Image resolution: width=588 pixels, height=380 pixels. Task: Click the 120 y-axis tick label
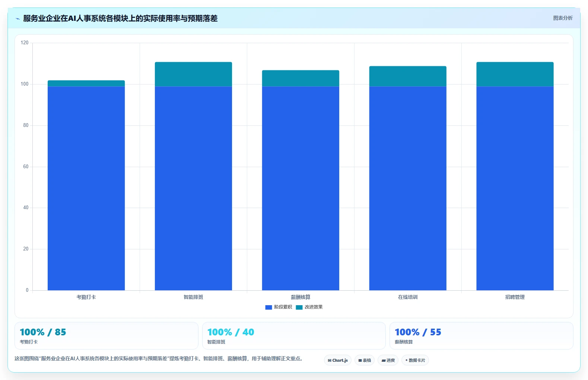25,43
